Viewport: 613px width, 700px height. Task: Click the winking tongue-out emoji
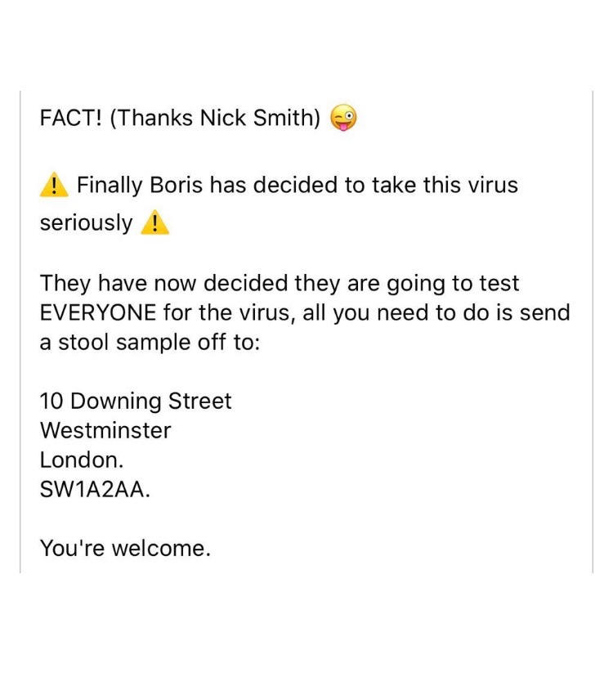coord(344,119)
